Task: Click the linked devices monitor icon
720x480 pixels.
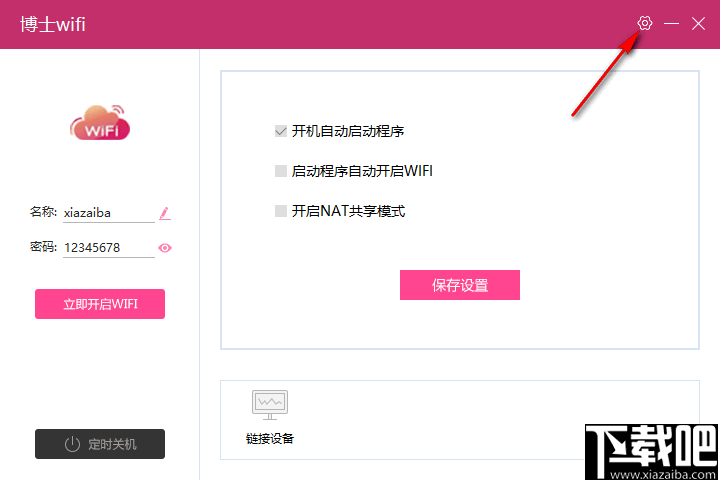Action: coord(270,405)
